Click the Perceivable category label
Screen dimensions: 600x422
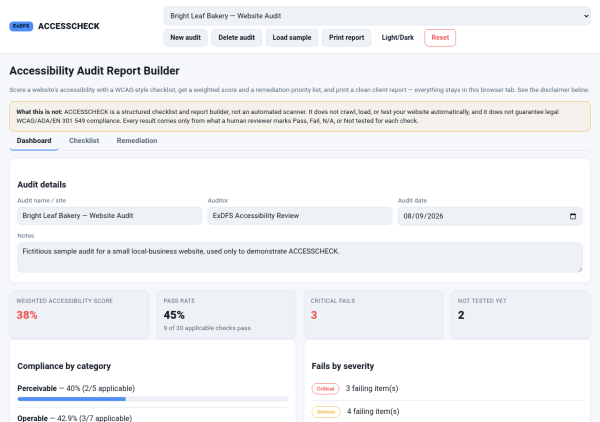[37, 388]
